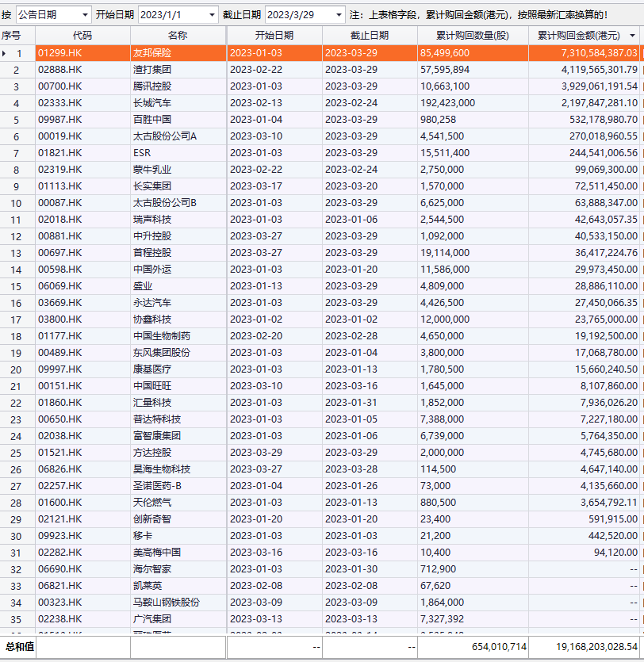Select the 中国外运 name cell

point(178,270)
